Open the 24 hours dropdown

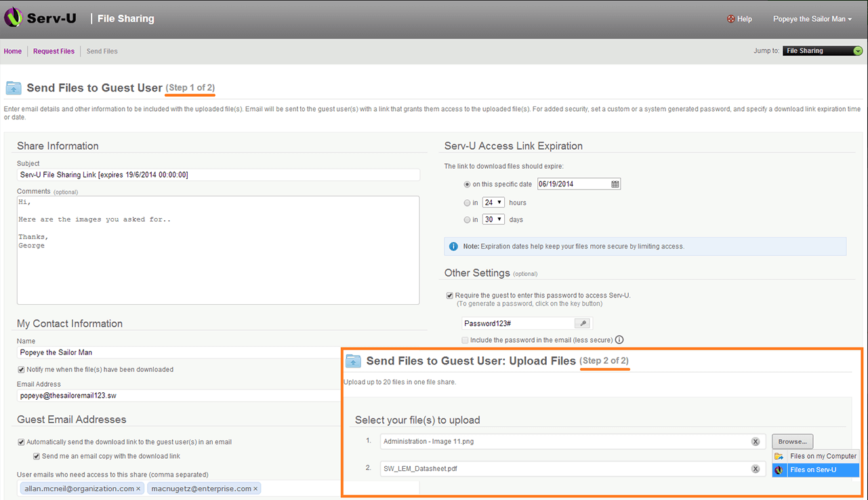[x=494, y=203]
